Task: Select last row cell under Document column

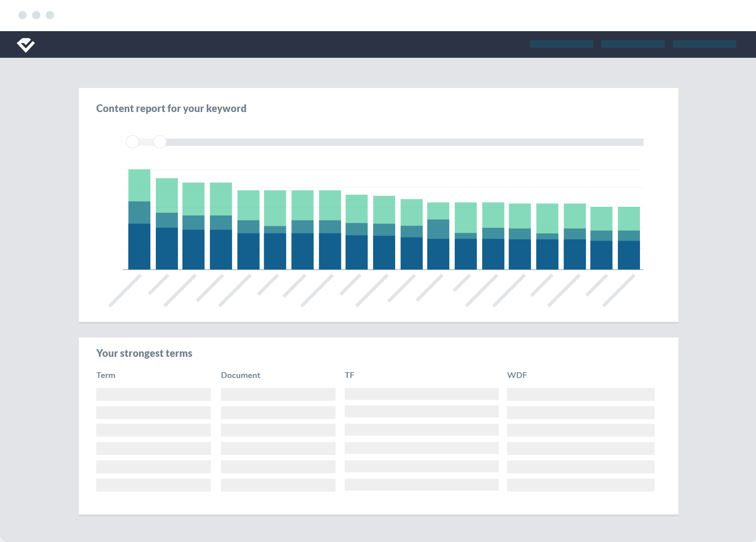Action: (278, 485)
